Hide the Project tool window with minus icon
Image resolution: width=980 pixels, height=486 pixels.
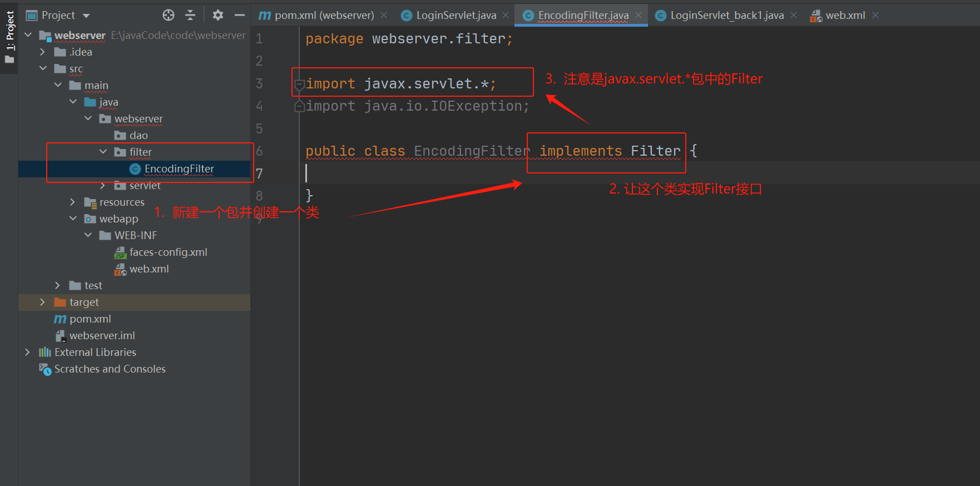point(240,15)
